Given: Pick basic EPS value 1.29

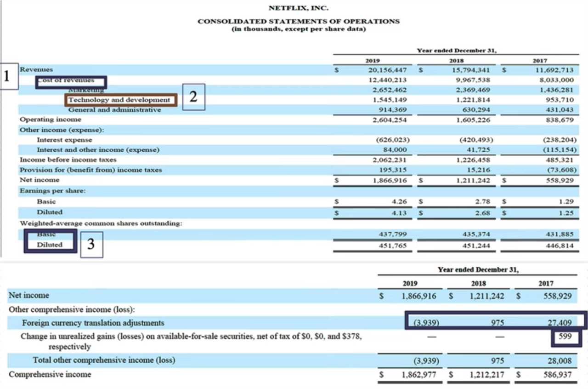Looking at the screenshot, I should 567,201.
